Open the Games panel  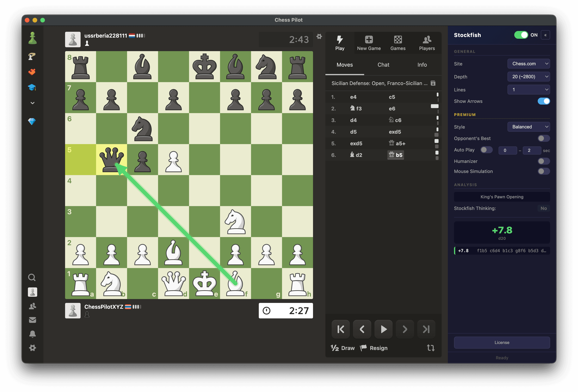coord(398,43)
